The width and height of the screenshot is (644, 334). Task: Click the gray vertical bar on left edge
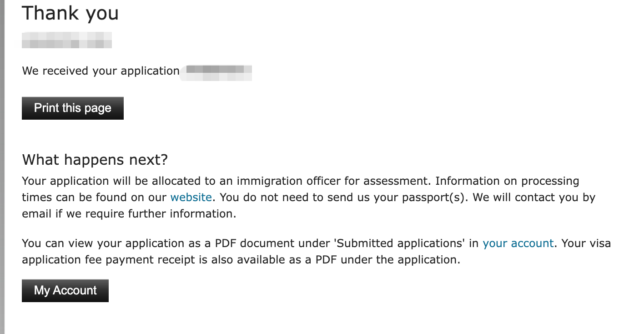[2, 167]
